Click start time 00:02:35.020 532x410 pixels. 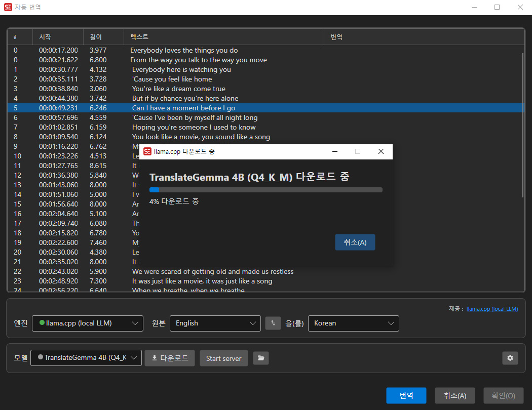[58, 262]
